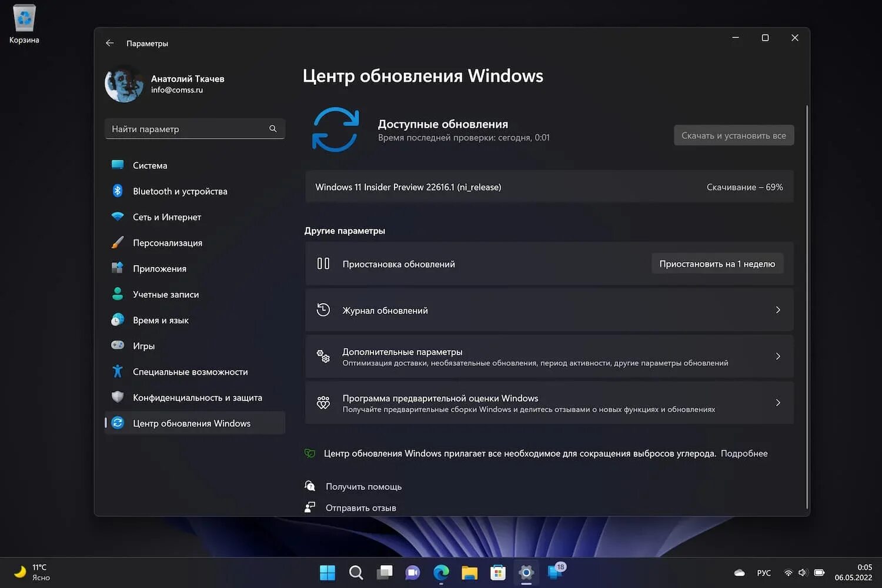Click the pause icon in Приостановка обновлений
Image resolution: width=882 pixels, height=588 pixels.
pyautogui.click(x=323, y=263)
